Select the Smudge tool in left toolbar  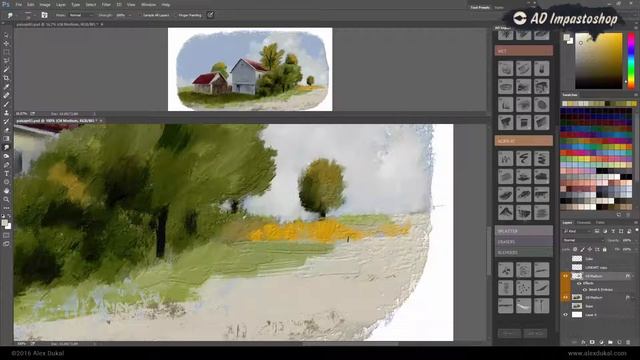click(6, 147)
